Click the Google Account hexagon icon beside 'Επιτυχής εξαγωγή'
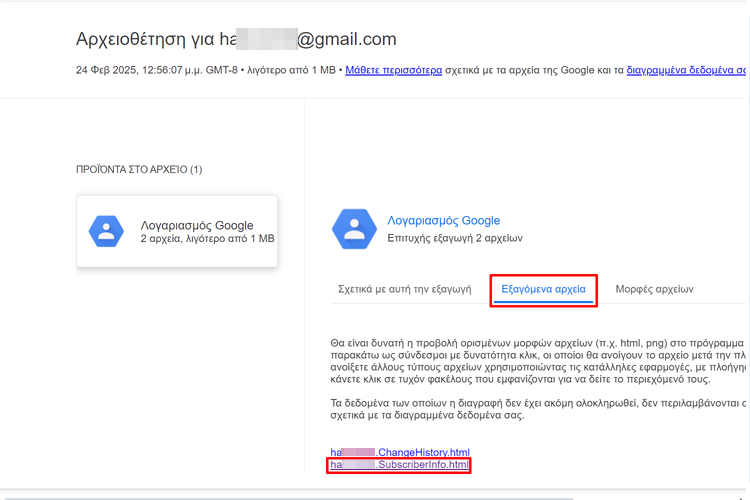The width and height of the screenshot is (750, 500). (354, 229)
